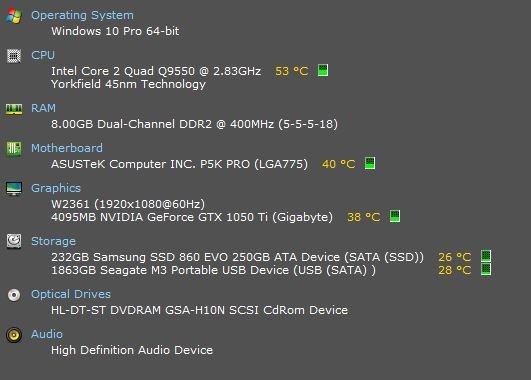Select the 53 °C CPU temperature reading
The height and width of the screenshot is (380, 531).
pyautogui.click(x=292, y=71)
